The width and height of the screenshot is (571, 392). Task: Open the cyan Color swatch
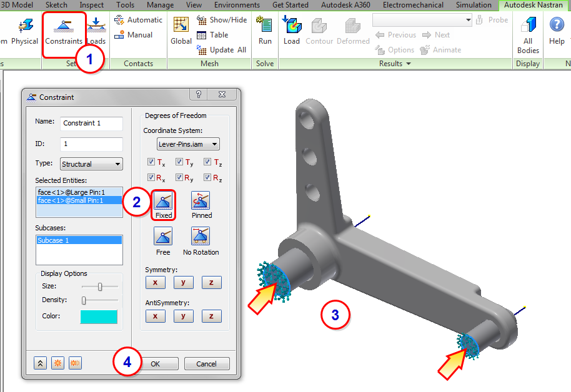(99, 316)
